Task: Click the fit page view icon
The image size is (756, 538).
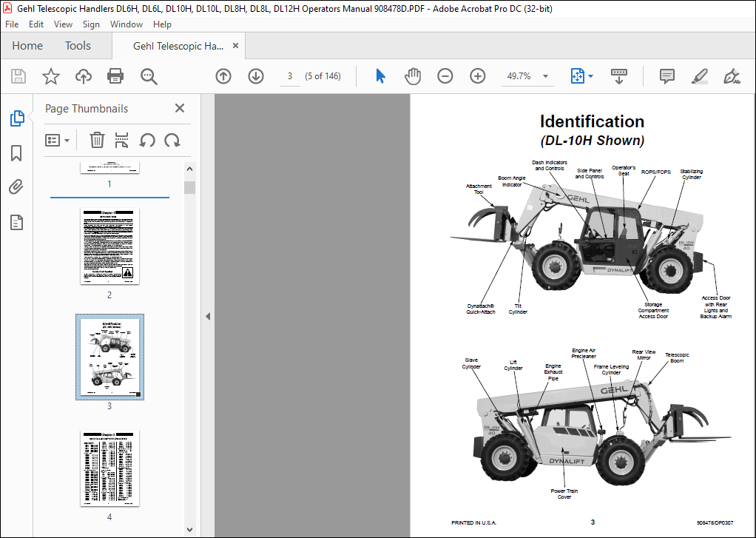Action: [x=578, y=76]
